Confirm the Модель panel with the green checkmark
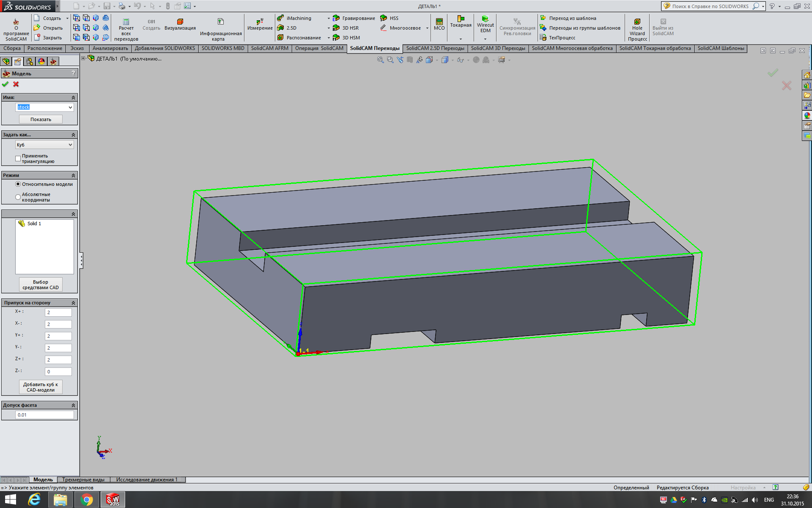The image size is (812, 508). pyautogui.click(x=5, y=84)
